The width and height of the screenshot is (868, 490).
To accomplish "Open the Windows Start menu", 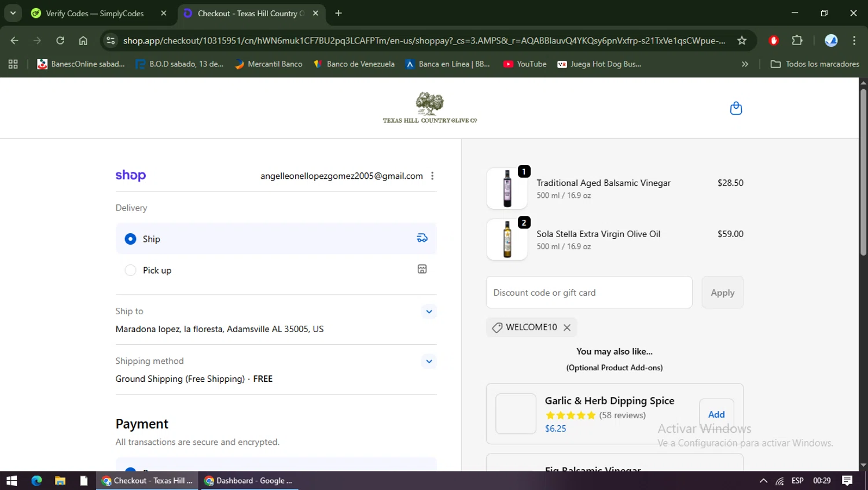I will 12,481.
